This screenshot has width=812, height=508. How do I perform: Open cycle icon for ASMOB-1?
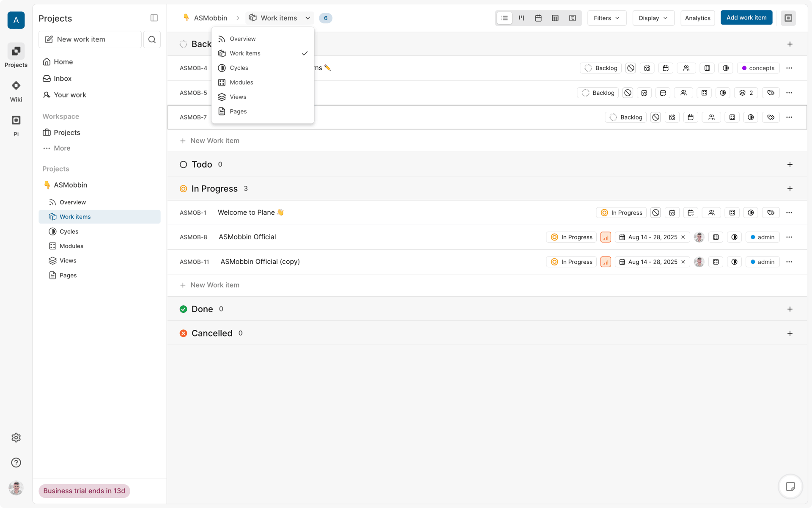pos(751,213)
